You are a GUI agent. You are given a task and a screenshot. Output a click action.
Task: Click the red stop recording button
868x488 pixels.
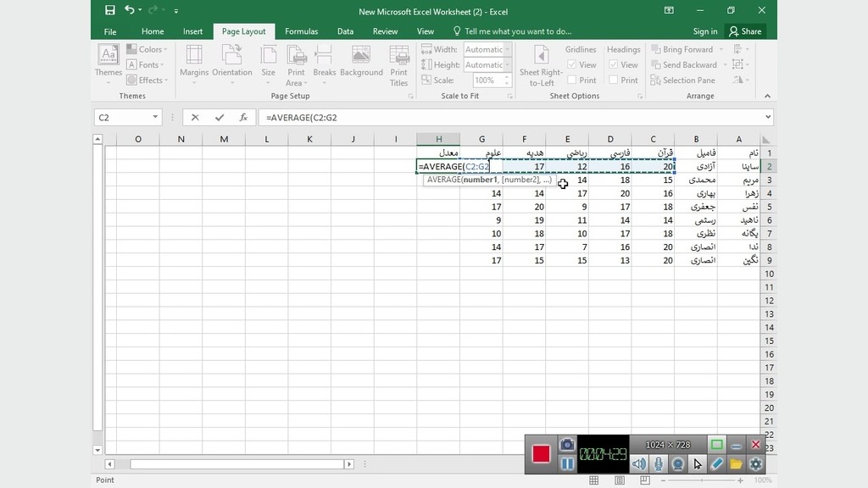[541, 453]
